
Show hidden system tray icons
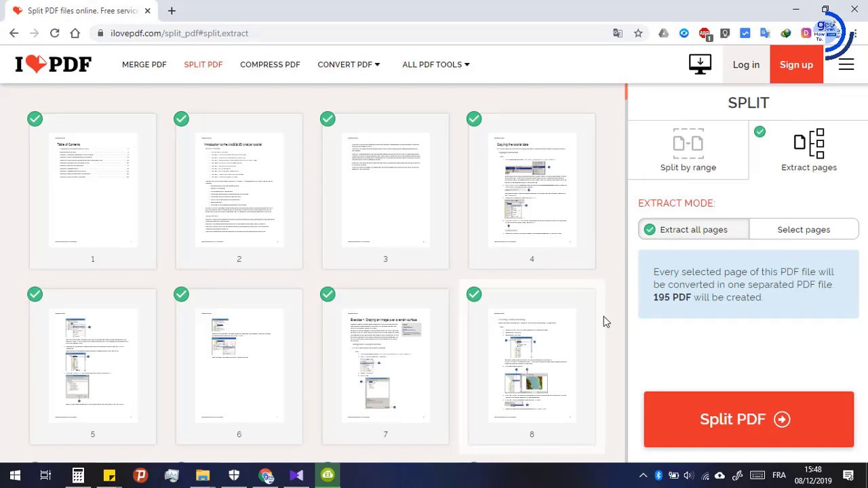click(x=644, y=475)
